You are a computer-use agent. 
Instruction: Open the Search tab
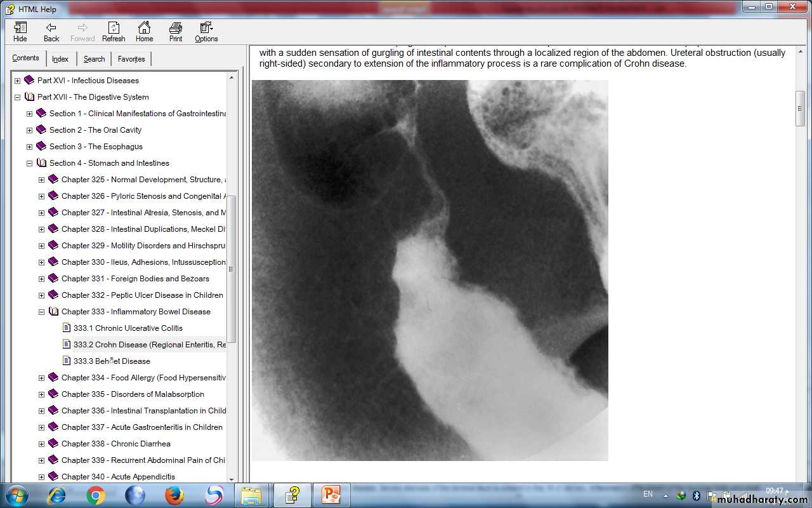[x=94, y=59]
